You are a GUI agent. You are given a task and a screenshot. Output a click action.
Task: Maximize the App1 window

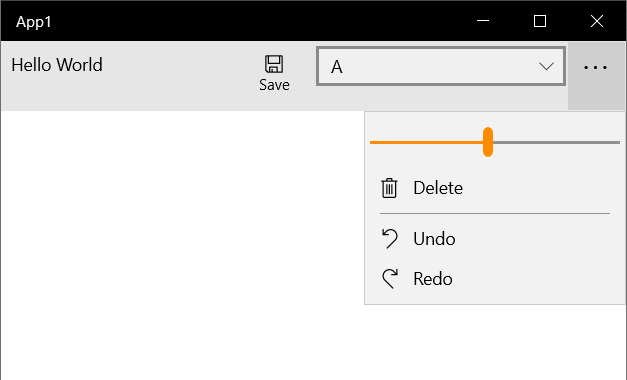[540, 21]
